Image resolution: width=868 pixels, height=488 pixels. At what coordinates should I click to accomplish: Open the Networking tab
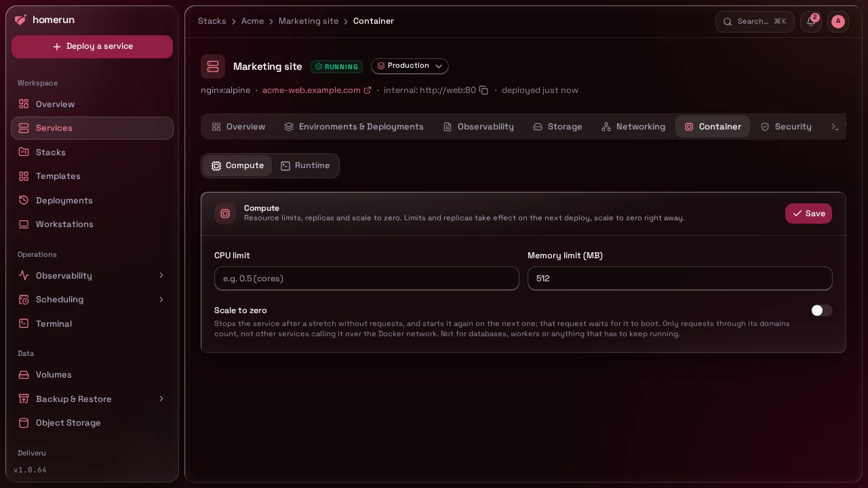pyautogui.click(x=633, y=127)
